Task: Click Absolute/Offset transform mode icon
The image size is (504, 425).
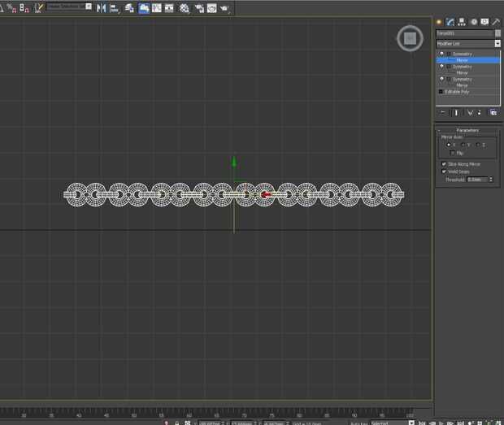Action: coord(188,423)
